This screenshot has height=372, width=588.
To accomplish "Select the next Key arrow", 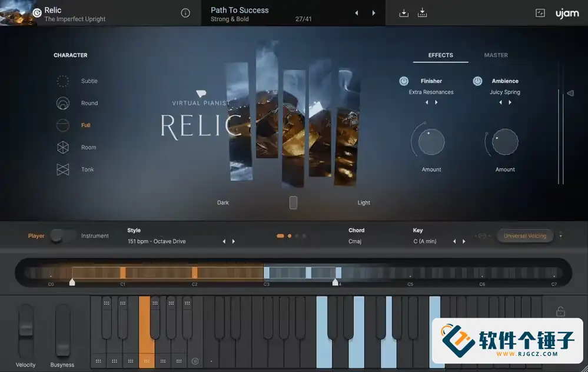I will pyautogui.click(x=464, y=241).
